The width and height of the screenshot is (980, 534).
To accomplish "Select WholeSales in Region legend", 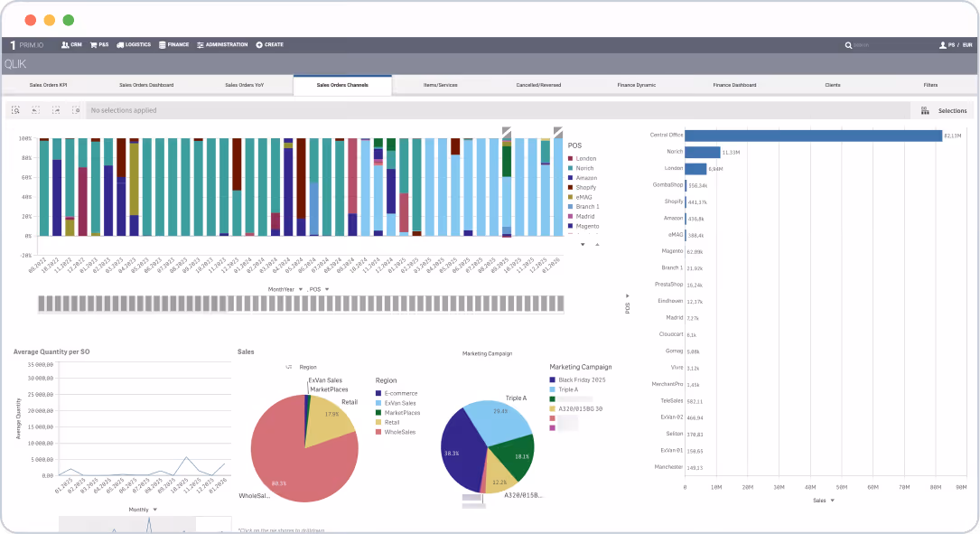I will click(395, 432).
